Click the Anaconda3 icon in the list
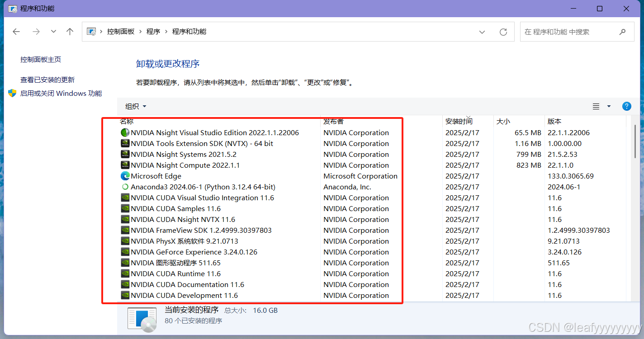644x339 pixels. pyautogui.click(x=125, y=187)
